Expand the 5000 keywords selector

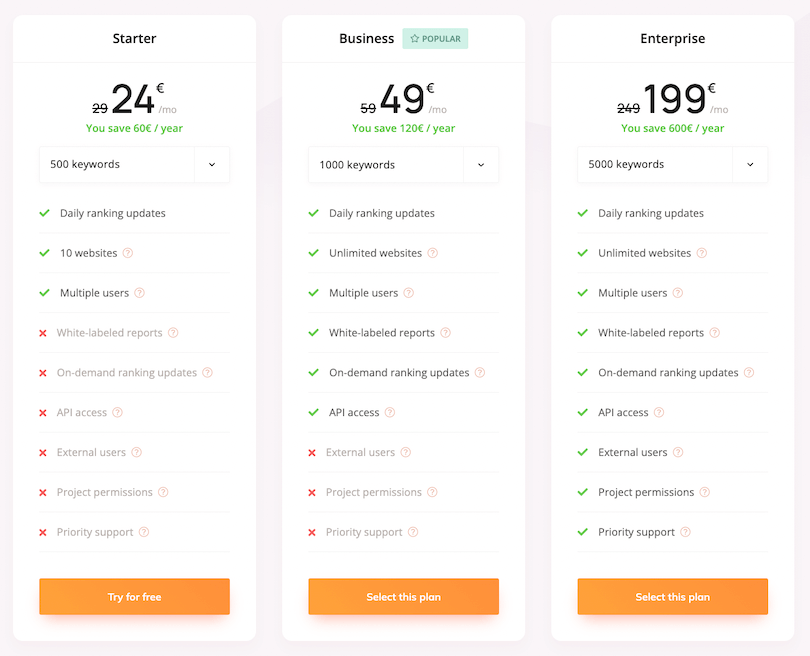click(673, 164)
